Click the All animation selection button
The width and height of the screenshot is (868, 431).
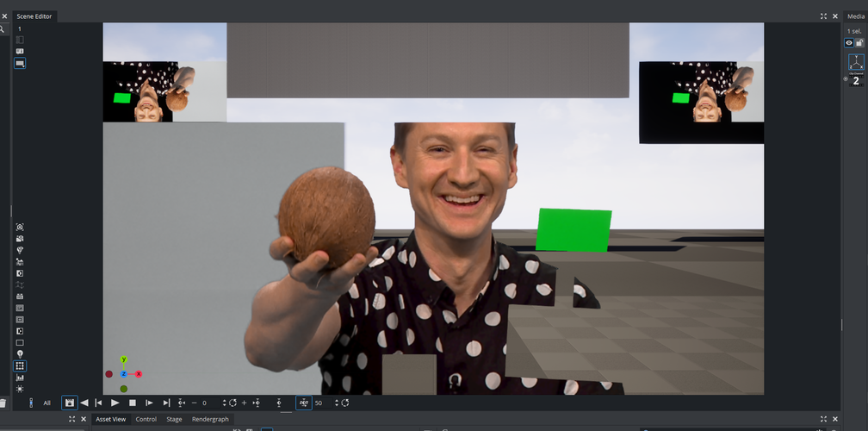pos(47,403)
